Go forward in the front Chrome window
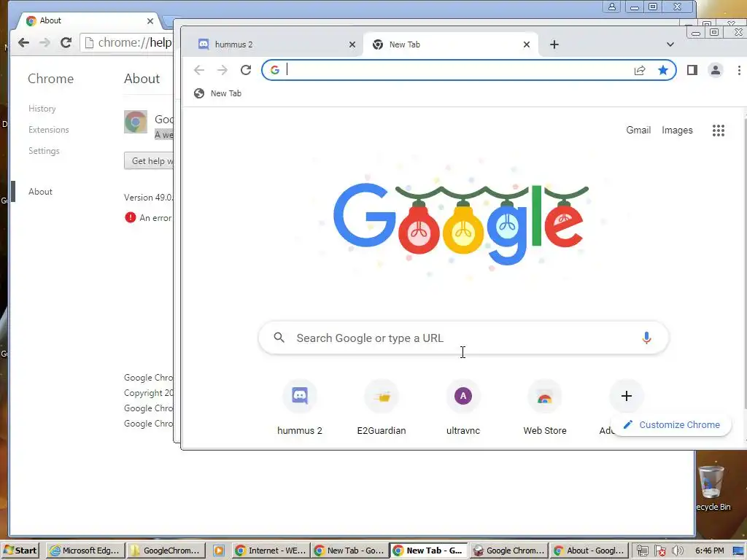 click(222, 71)
